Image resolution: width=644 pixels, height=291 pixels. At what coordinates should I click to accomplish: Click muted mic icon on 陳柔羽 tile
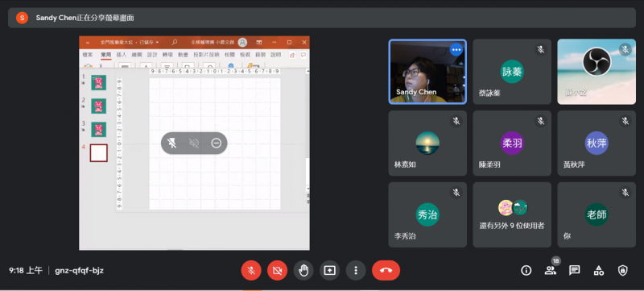541,121
